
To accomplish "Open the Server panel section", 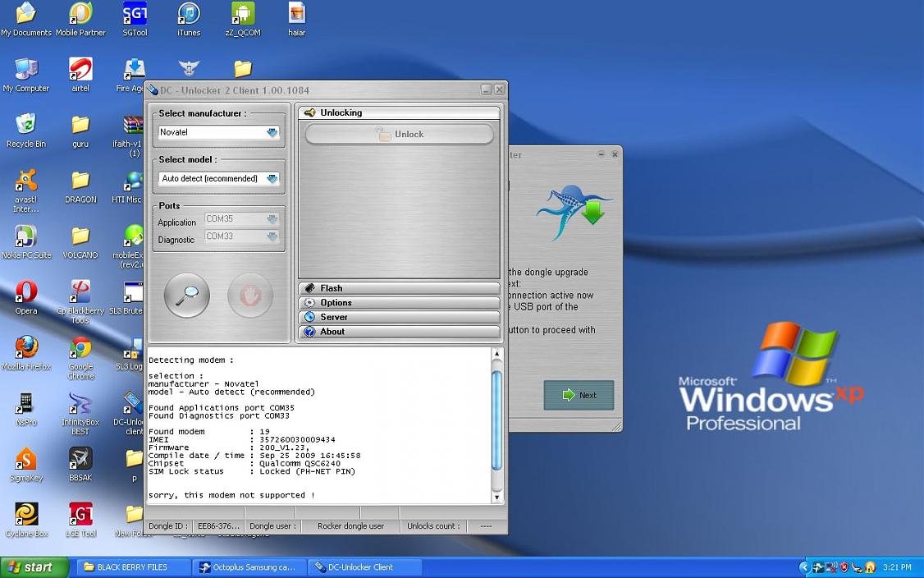I will pos(399,317).
